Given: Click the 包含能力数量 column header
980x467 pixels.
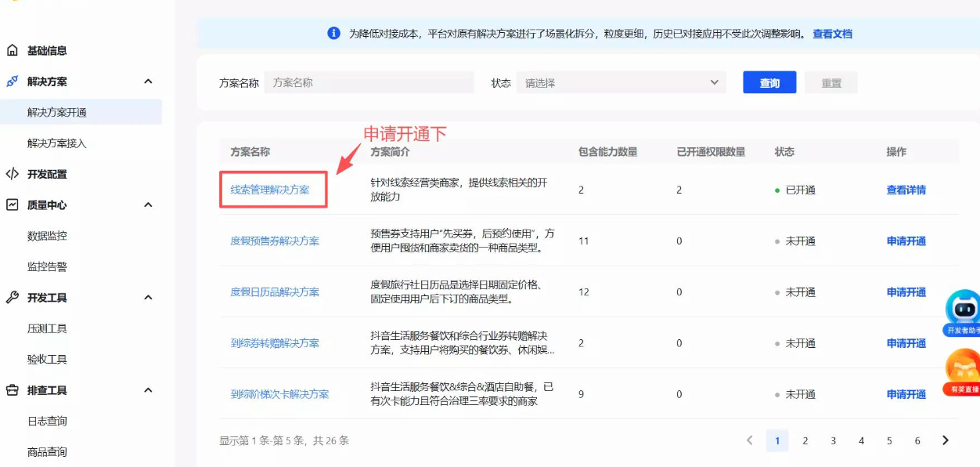Looking at the screenshot, I should pyautogui.click(x=607, y=151).
